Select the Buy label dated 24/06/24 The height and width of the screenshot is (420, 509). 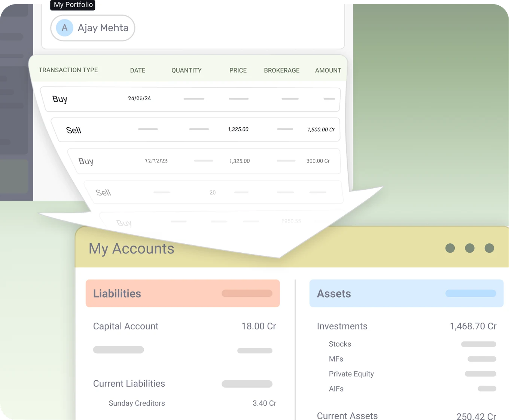pyautogui.click(x=60, y=99)
